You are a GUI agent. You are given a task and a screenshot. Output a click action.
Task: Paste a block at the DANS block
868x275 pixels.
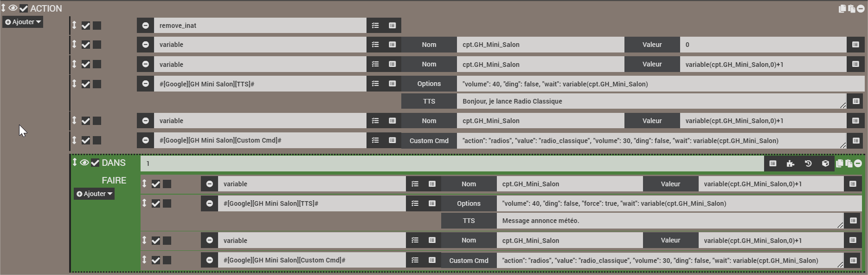(x=849, y=164)
